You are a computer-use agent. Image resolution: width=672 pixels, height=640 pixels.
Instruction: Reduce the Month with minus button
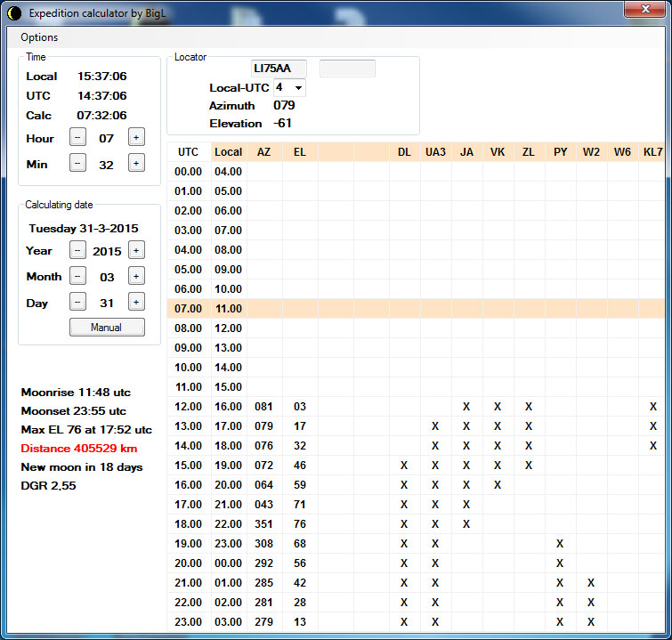click(x=78, y=276)
